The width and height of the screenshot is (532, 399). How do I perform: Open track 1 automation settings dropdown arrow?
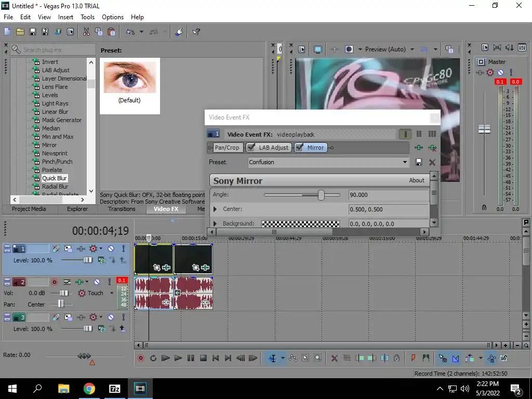click(101, 249)
